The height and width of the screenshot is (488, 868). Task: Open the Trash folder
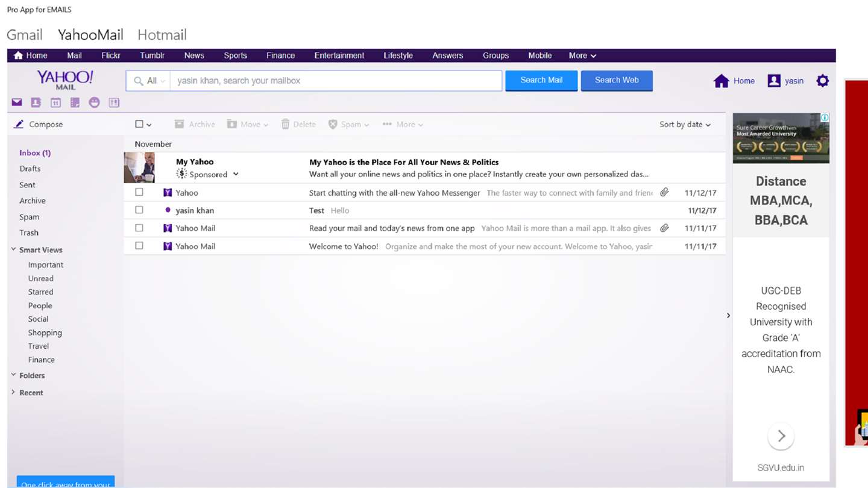pos(29,233)
